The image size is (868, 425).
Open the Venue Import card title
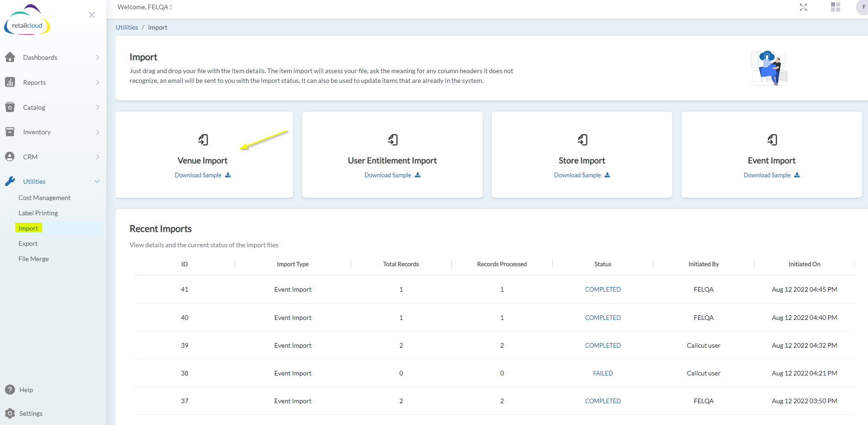click(203, 161)
